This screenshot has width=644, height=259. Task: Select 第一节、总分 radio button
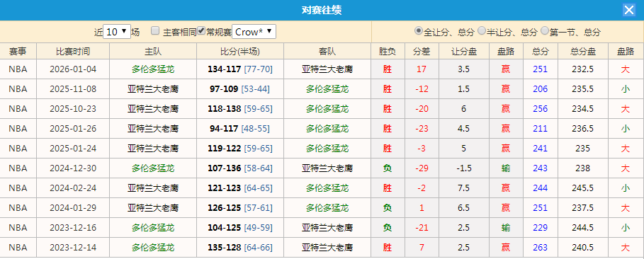[x=545, y=31]
